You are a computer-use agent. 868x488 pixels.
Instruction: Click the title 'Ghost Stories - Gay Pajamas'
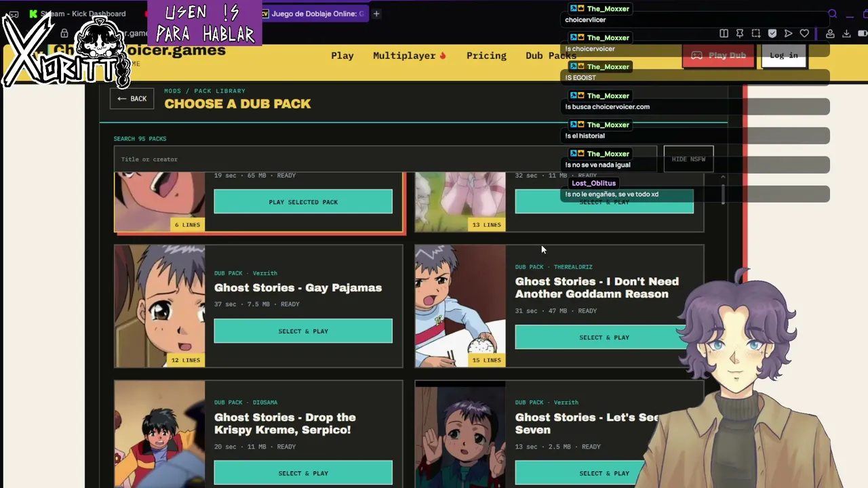click(298, 287)
